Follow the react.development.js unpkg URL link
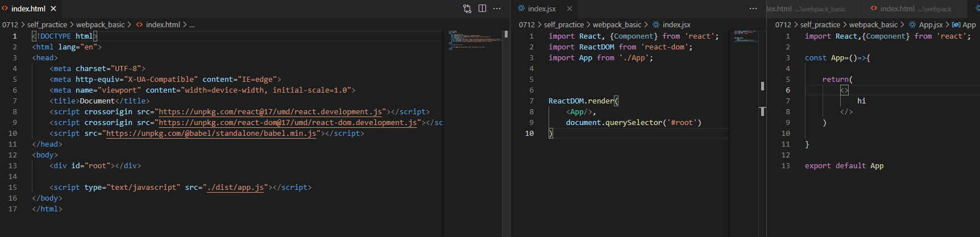The width and height of the screenshot is (980, 237). (x=271, y=112)
